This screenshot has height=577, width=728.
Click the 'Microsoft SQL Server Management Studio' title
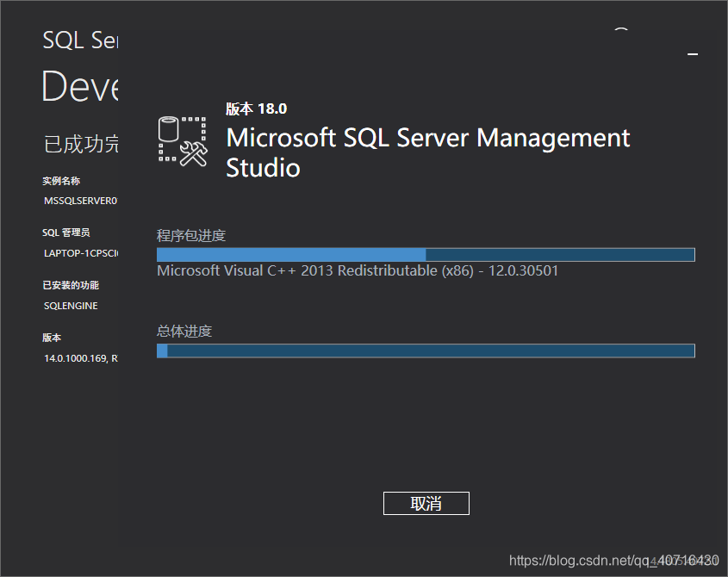click(x=427, y=152)
